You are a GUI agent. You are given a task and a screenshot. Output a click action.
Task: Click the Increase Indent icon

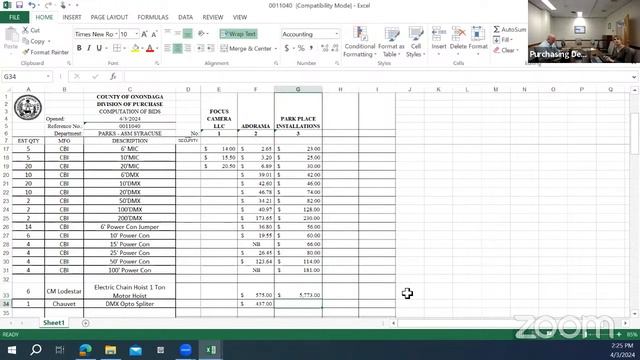point(211,48)
